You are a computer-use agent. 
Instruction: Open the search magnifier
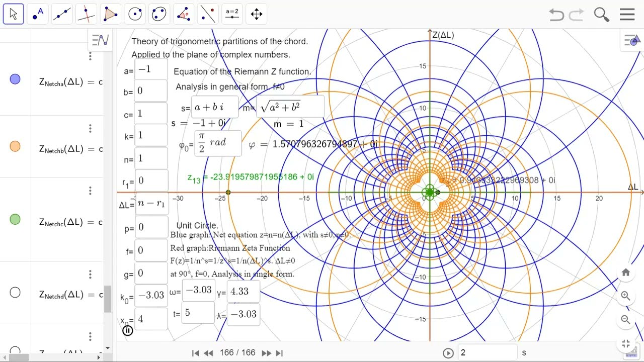[x=602, y=14]
